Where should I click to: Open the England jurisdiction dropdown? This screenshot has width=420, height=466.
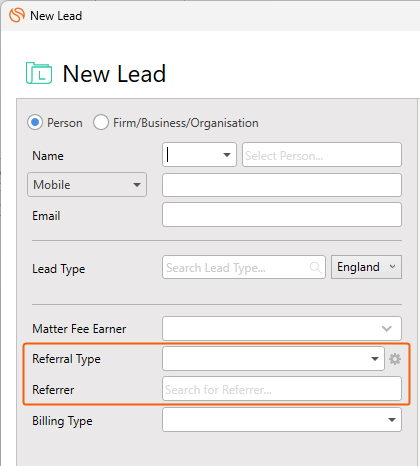click(x=366, y=267)
